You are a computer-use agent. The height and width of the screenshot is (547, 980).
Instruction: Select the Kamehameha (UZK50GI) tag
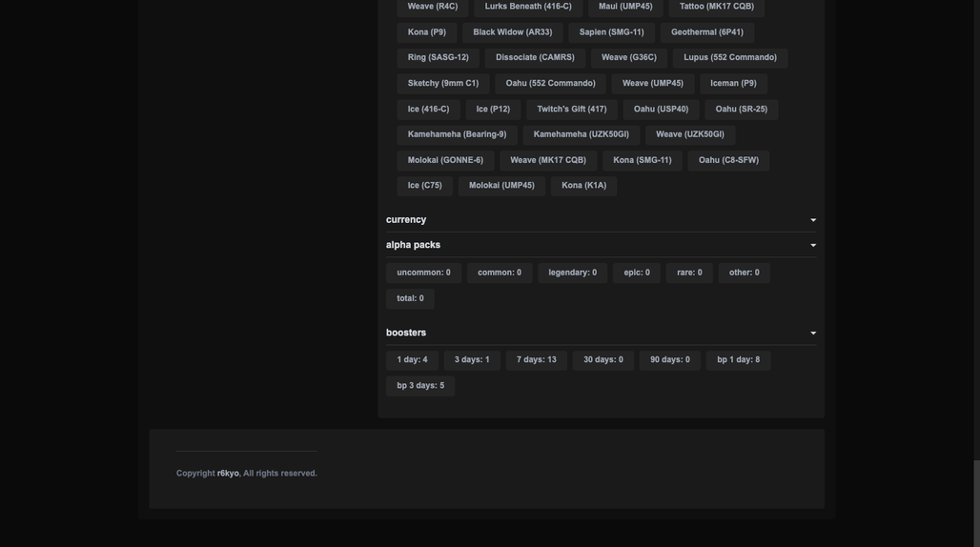click(x=582, y=135)
